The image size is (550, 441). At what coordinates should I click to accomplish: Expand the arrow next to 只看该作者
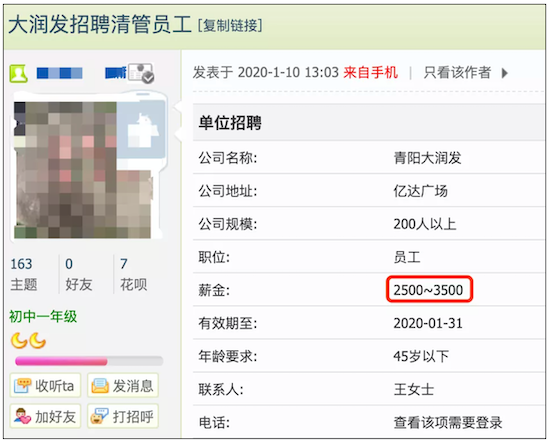(x=505, y=73)
